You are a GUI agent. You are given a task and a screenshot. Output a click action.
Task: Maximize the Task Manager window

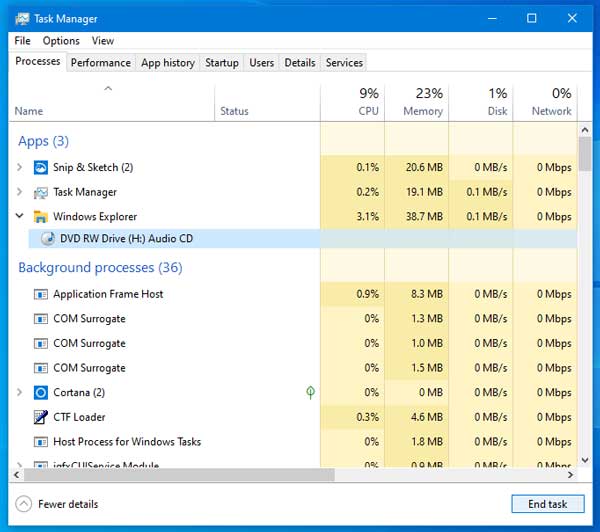[532, 18]
